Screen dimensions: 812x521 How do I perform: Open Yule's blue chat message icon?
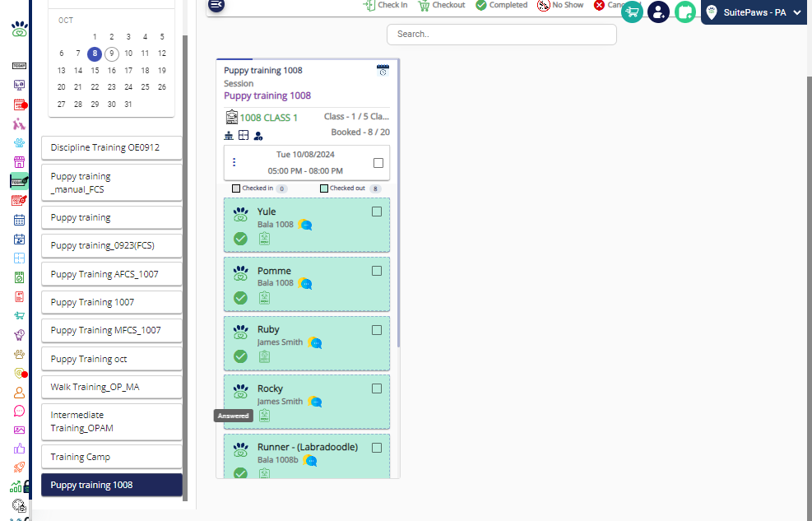(305, 225)
